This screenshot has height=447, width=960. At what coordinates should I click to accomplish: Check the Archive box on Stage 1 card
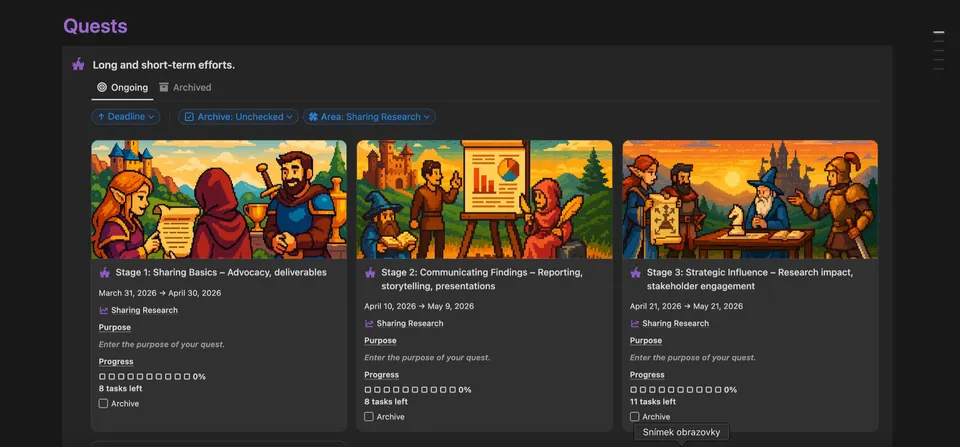103,404
